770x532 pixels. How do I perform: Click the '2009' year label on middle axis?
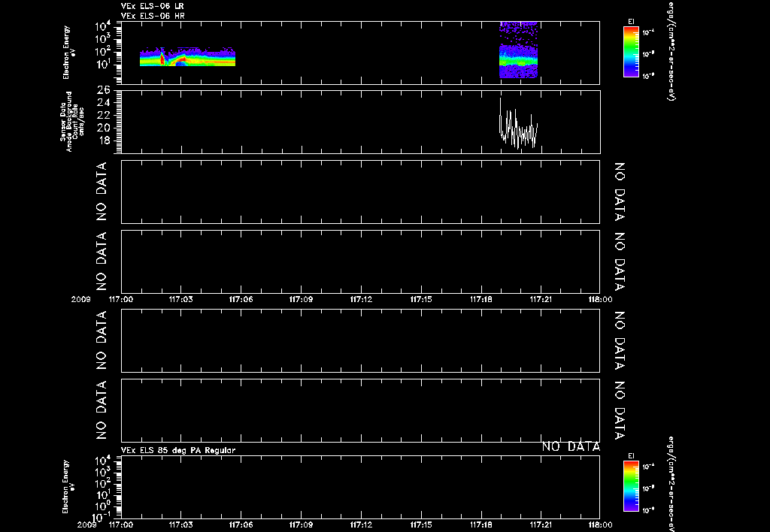80,299
